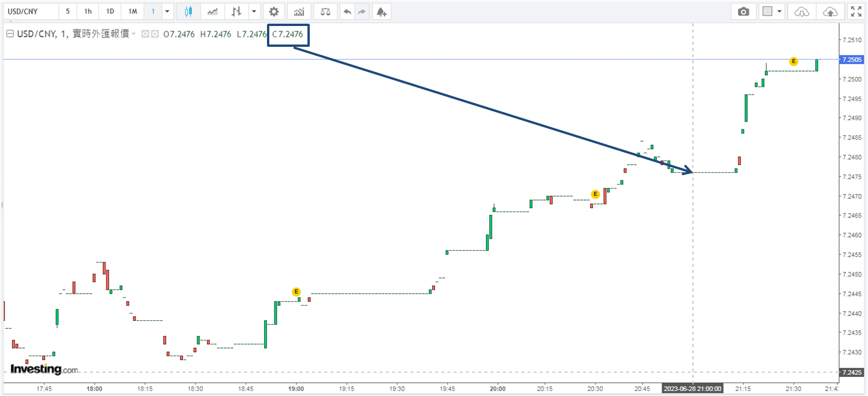Toggle series visibility eye in legend

[x=146, y=35]
